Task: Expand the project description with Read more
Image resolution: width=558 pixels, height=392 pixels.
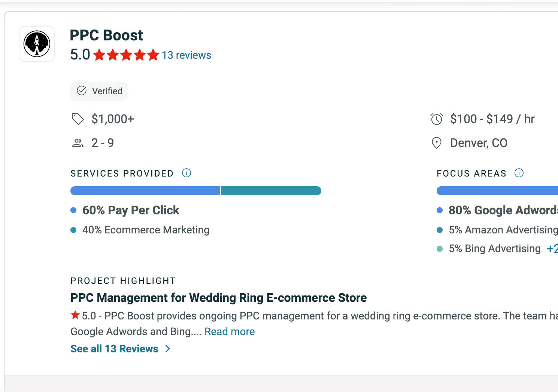Action: (230, 331)
